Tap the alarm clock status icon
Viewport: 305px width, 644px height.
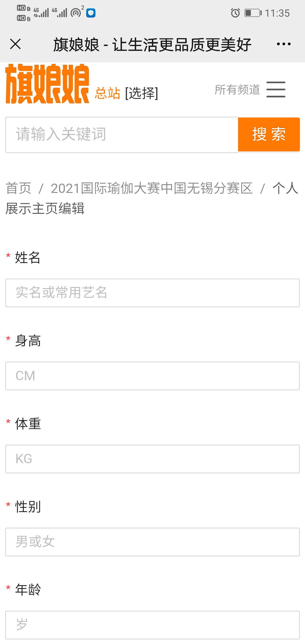[235, 13]
